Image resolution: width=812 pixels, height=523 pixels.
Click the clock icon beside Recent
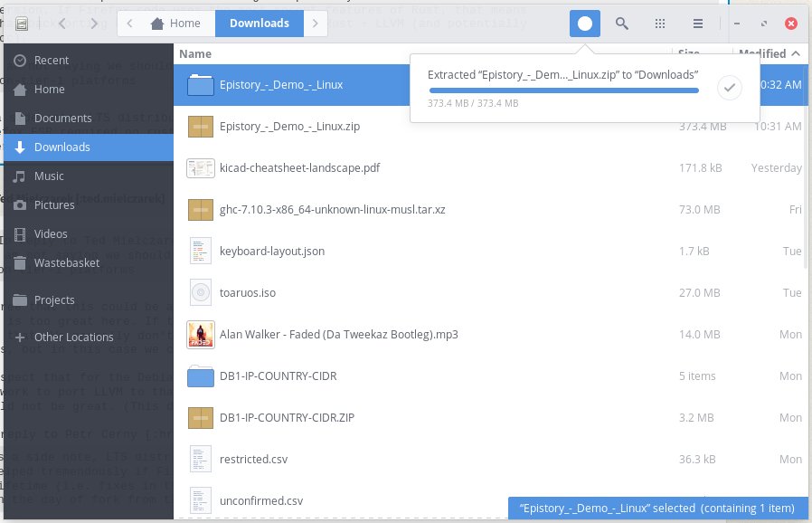20,61
